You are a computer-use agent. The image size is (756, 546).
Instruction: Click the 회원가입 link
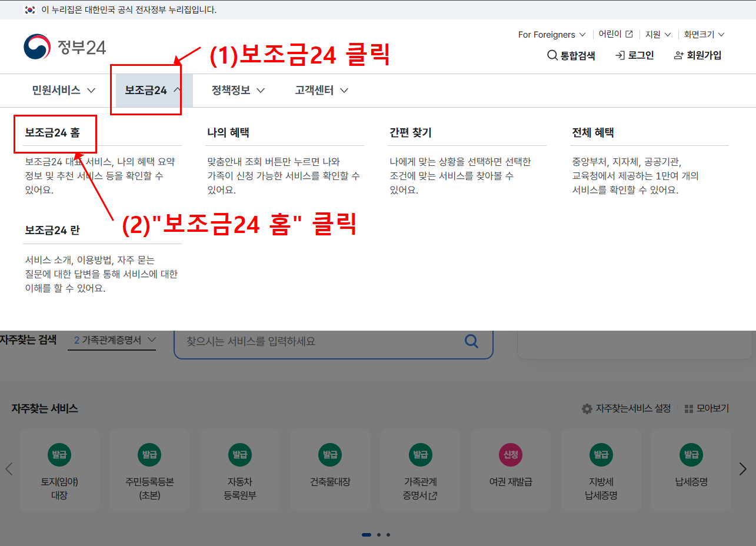698,55
